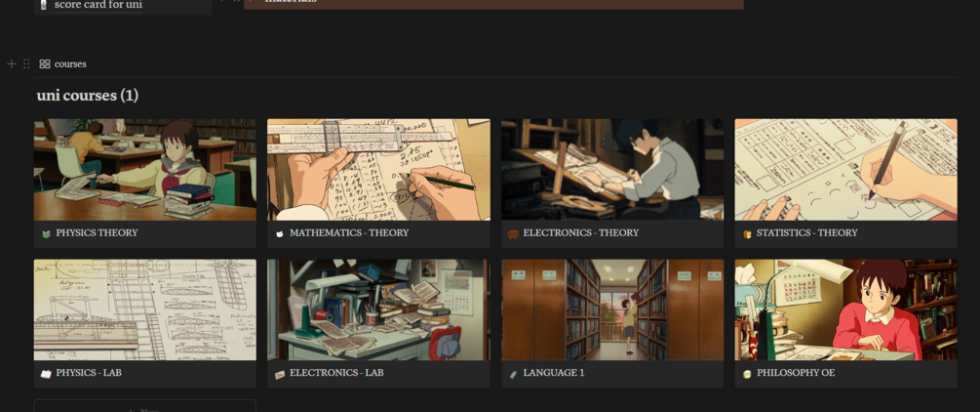
Task: Open the ELECTRONICS - LAB card title
Action: pos(336,373)
